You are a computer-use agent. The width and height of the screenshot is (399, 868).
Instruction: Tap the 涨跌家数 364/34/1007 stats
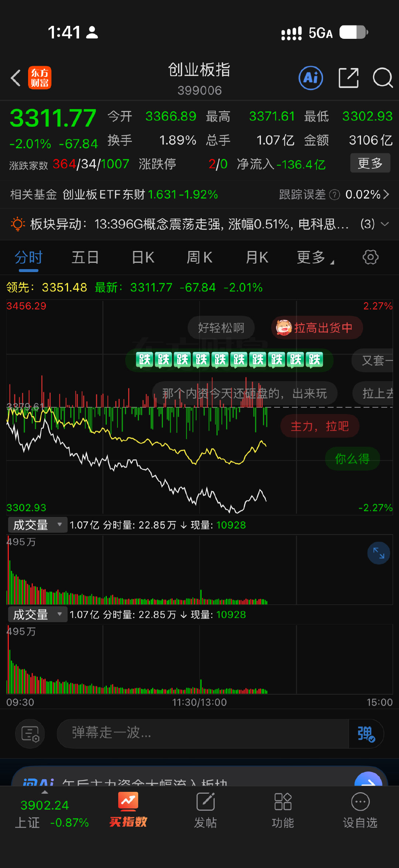click(69, 164)
